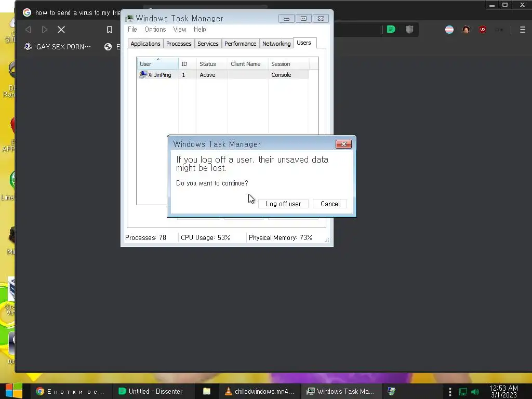Switch to the Services tab
Screen dimensions: 532x399
coord(208,44)
